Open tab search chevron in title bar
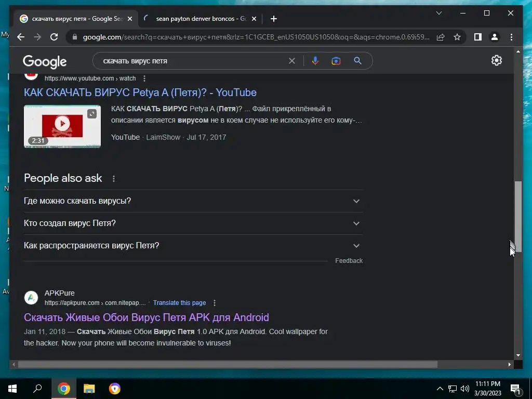 [438, 13]
